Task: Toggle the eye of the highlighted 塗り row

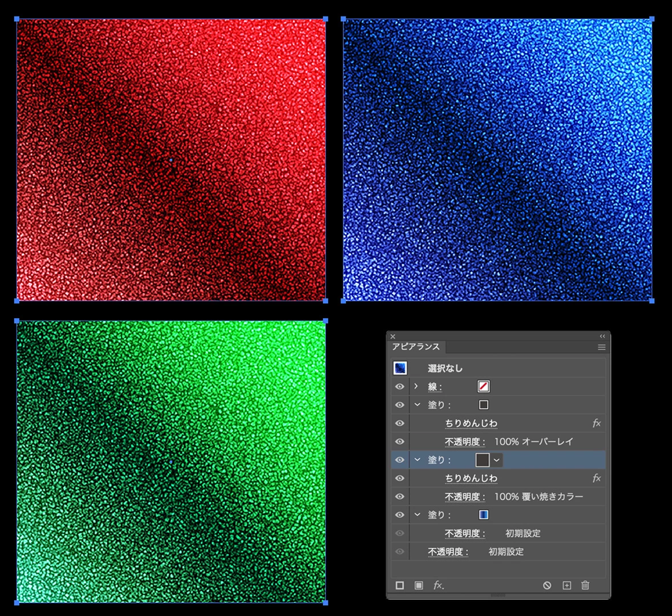Action: click(x=399, y=460)
